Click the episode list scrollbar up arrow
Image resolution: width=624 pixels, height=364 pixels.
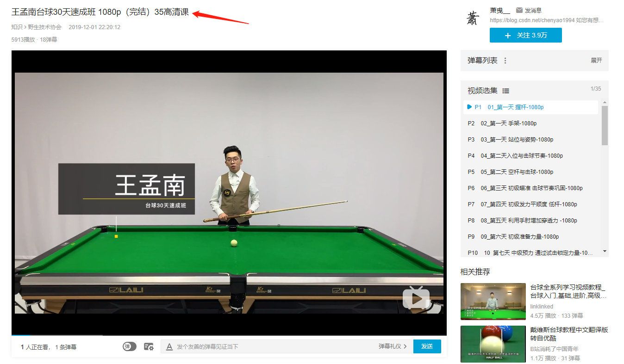click(x=605, y=102)
